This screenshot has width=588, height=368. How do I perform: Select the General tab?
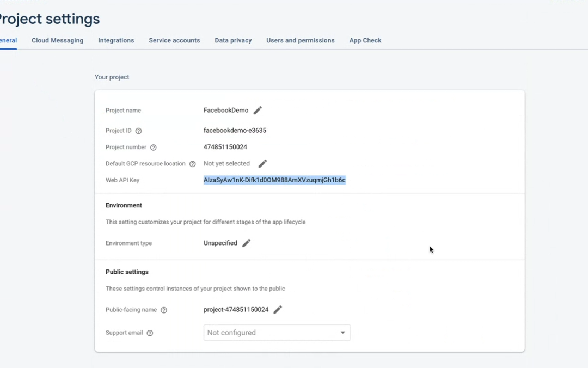(8, 40)
